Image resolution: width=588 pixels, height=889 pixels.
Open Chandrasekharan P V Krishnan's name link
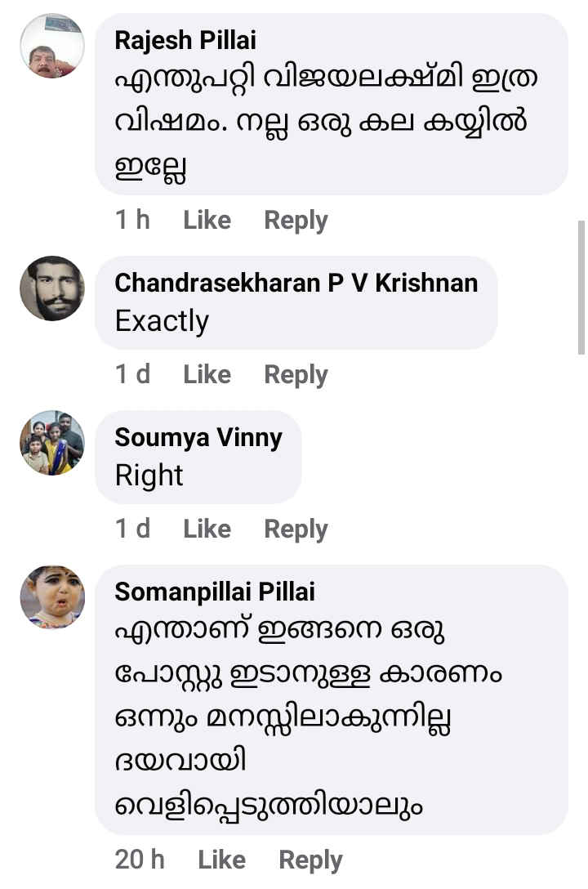pyautogui.click(x=296, y=283)
